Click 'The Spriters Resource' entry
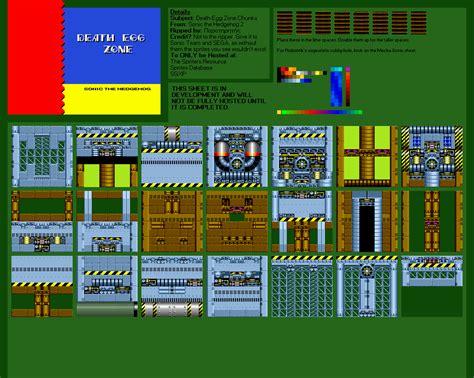474x378 pixels. point(198,62)
